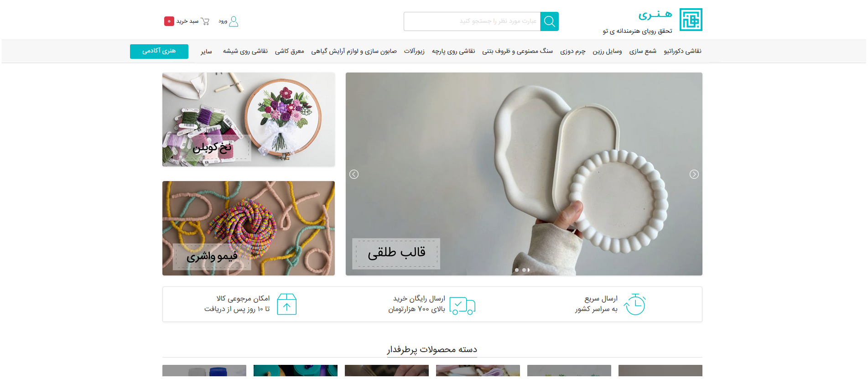Select the second carousel slide dot

coord(524,270)
